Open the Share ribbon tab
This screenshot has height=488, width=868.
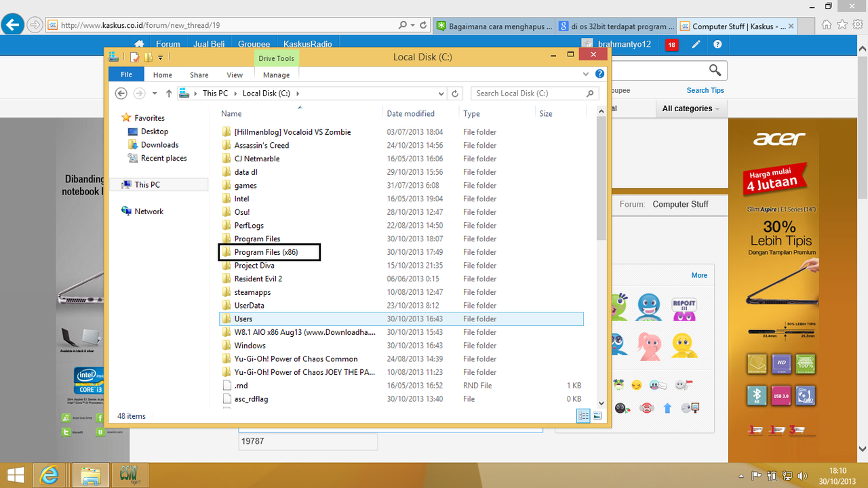199,75
